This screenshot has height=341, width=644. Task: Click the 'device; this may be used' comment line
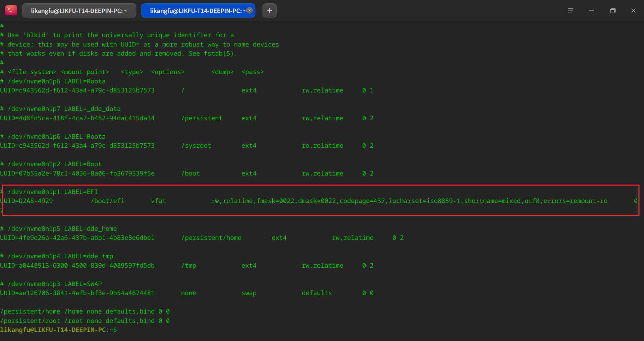click(140, 45)
